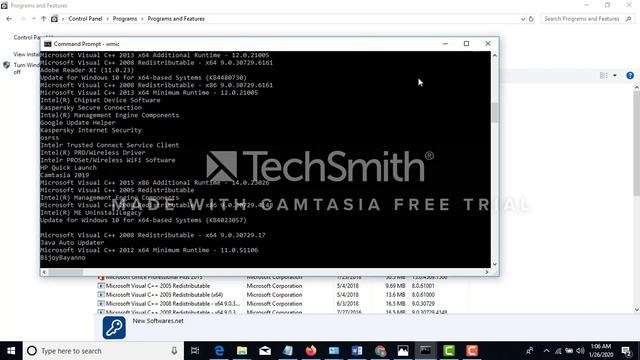640x360 pixels.
Task: Go back in the Programs and Features window
Action: 9,19
